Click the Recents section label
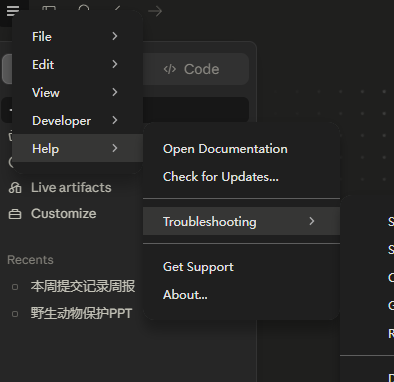Image resolution: width=394 pixels, height=382 pixels. point(30,260)
